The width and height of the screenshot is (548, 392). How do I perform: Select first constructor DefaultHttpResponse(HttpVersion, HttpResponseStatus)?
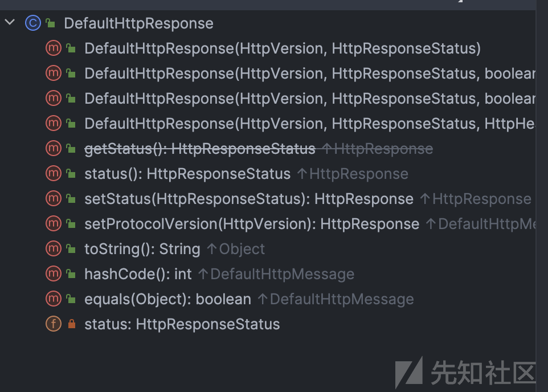click(x=283, y=48)
